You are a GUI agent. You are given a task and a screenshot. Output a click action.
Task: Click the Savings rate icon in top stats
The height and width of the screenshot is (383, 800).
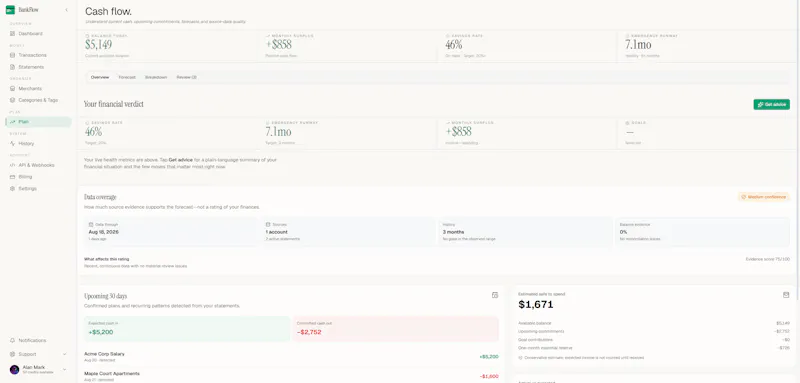click(447, 36)
